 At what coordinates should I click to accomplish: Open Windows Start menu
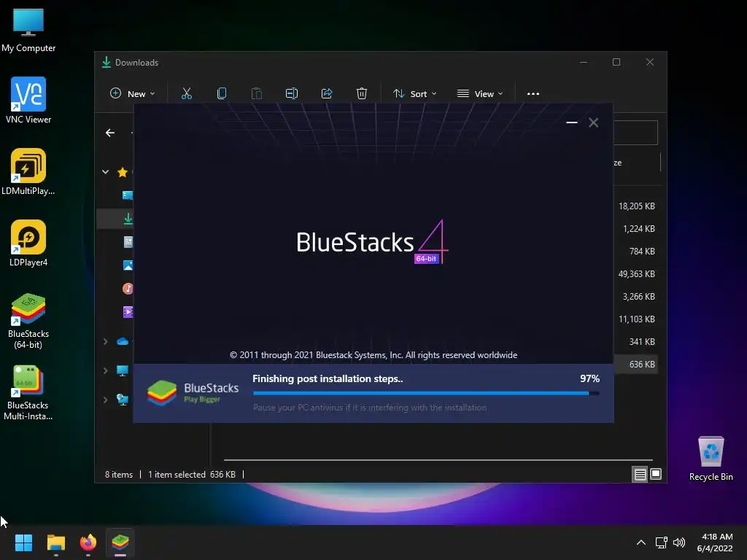(23, 542)
